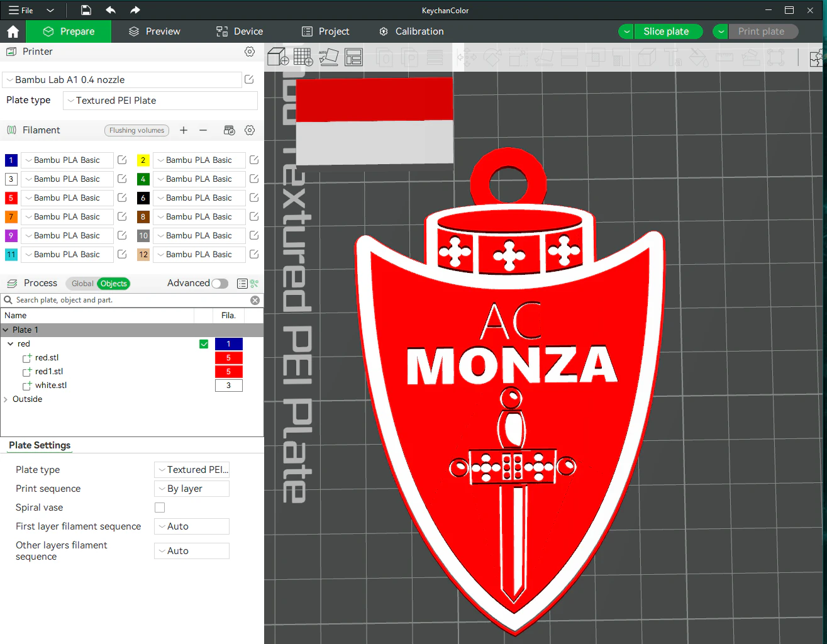Collapse the Plate 1 tree node
Image resolution: width=827 pixels, height=644 pixels.
tap(6, 330)
